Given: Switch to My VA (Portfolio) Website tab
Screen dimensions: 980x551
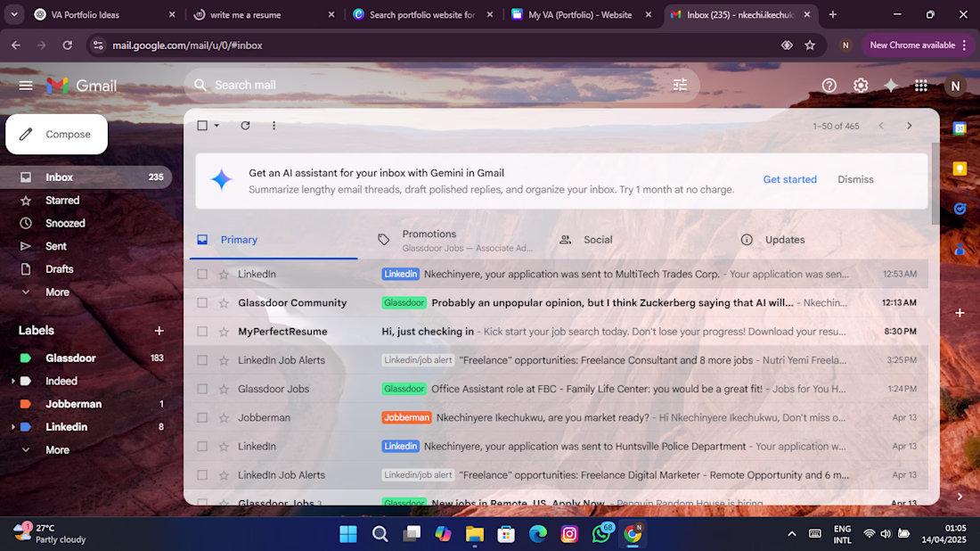Looking at the screenshot, I should tap(582, 14).
